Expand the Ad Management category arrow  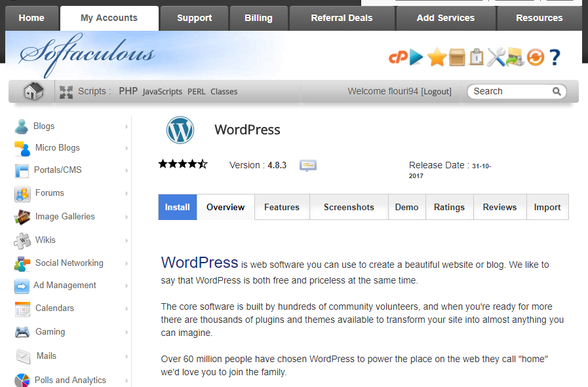pos(127,286)
